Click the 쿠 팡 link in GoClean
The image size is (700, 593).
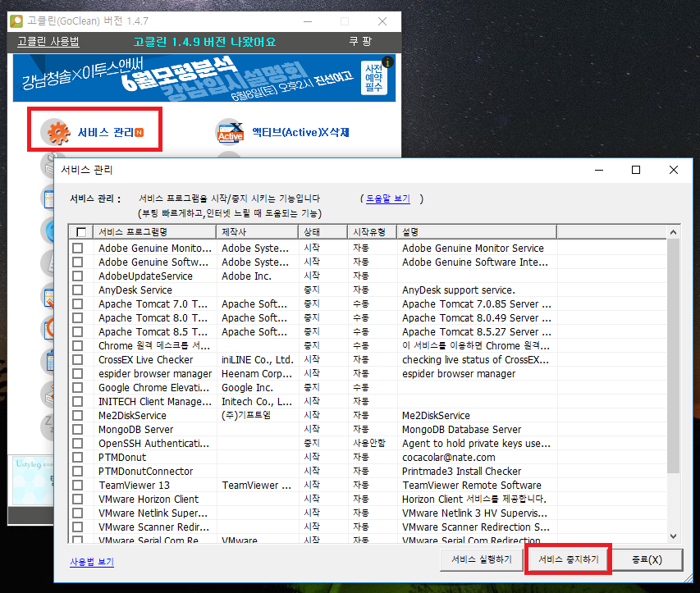[360, 42]
